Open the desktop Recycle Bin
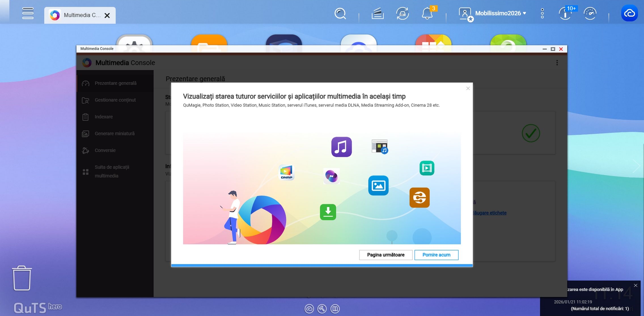 coord(22,278)
